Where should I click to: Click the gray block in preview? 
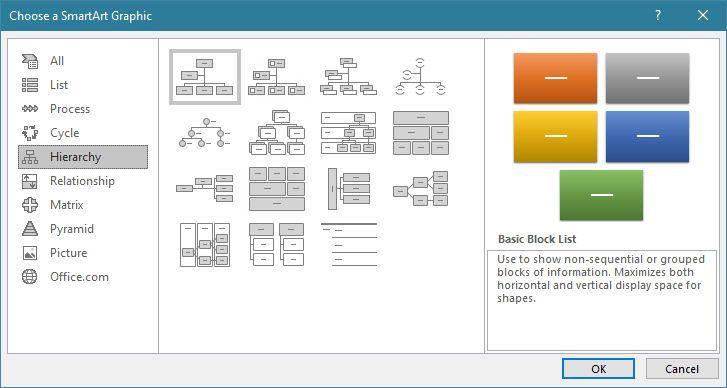[x=647, y=78]
